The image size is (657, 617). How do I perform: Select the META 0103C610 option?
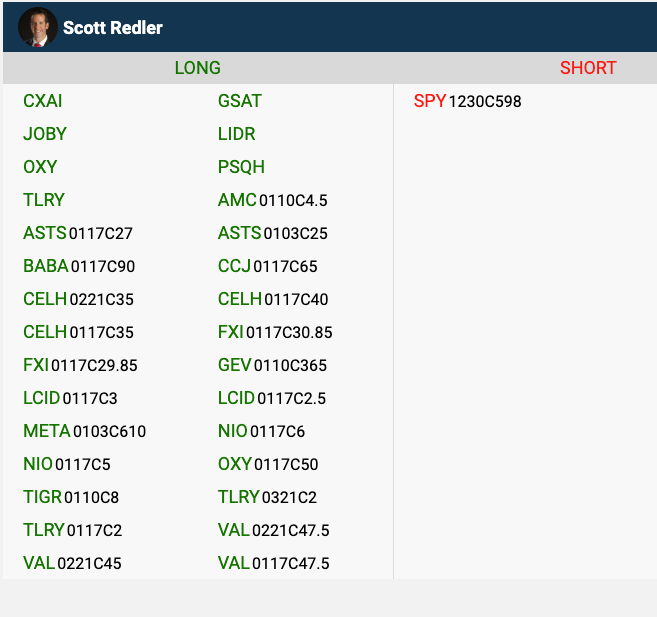[x=84, y=431]
